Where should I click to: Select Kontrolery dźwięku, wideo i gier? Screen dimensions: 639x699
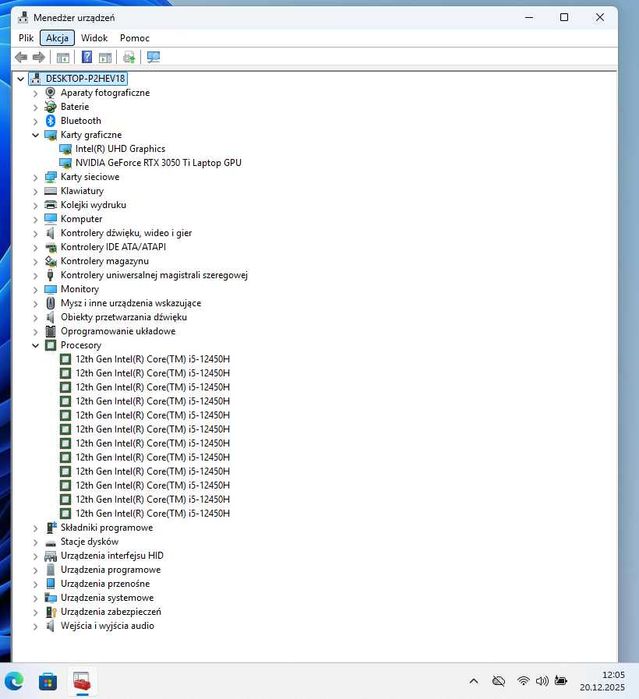coord(126,233)
